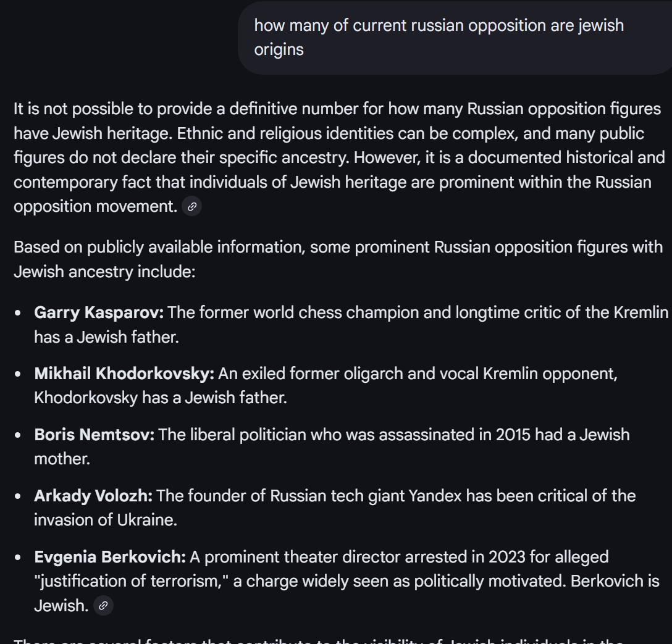The height and width of the screenshot is (644, 672).
Task: Click the bold name "Evgenia Berkovich:"
Action: (x=110, y=557)
